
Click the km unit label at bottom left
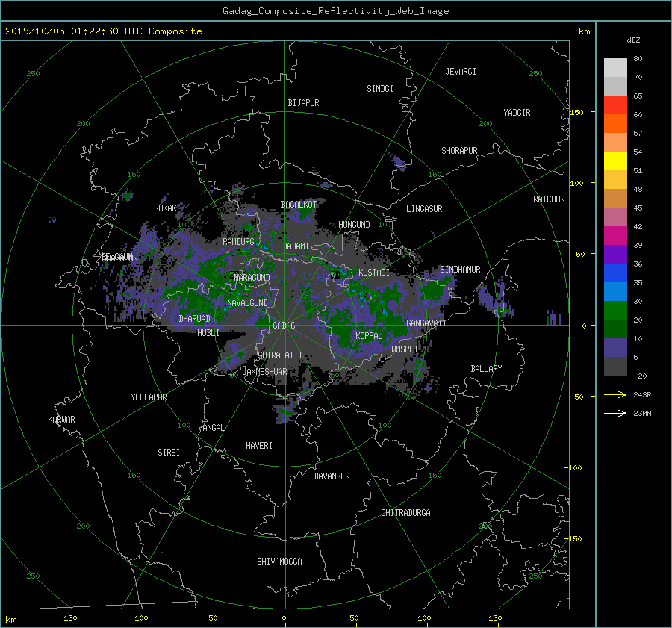pos(10,620)
